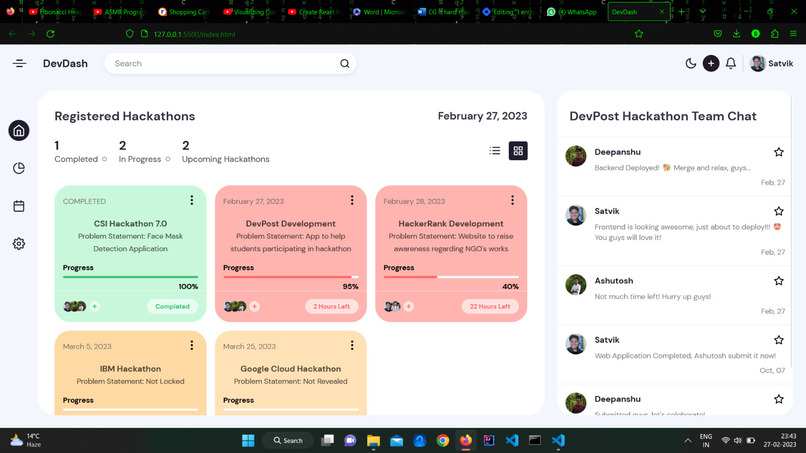Viewport: 806px width, 453px height.
Task: Open the three-dot menu on HackerRank Development card
Action: tap(512, 200)
